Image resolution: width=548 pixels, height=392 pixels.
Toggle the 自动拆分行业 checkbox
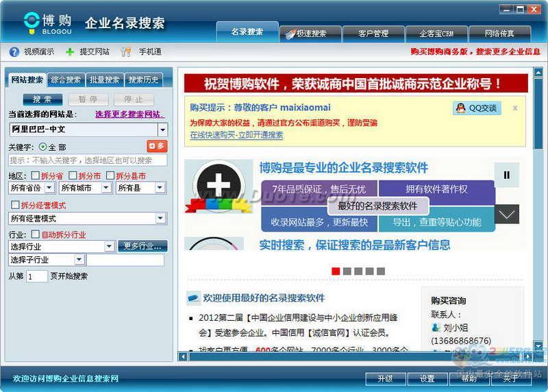36,234
